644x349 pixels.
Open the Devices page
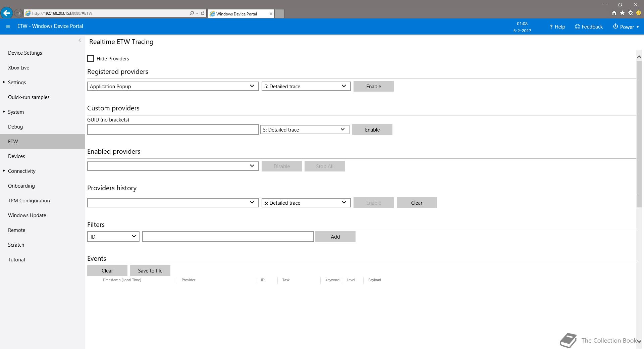(x=43, y=156)
